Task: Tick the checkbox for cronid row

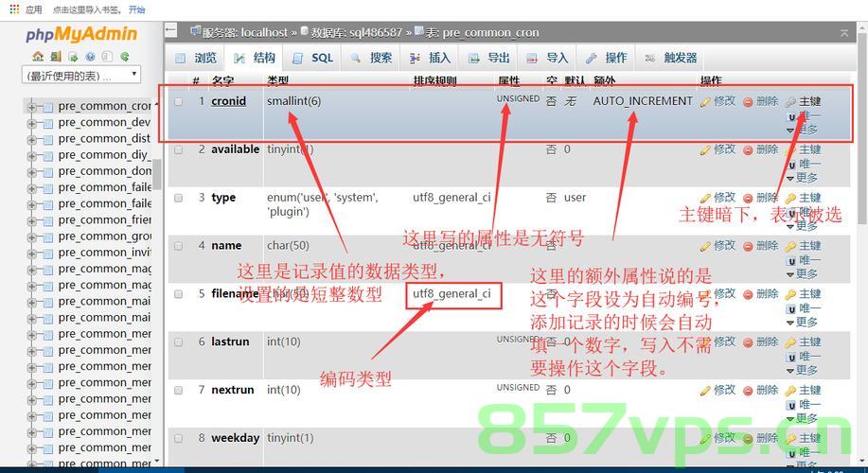Action: pos(178,102)
